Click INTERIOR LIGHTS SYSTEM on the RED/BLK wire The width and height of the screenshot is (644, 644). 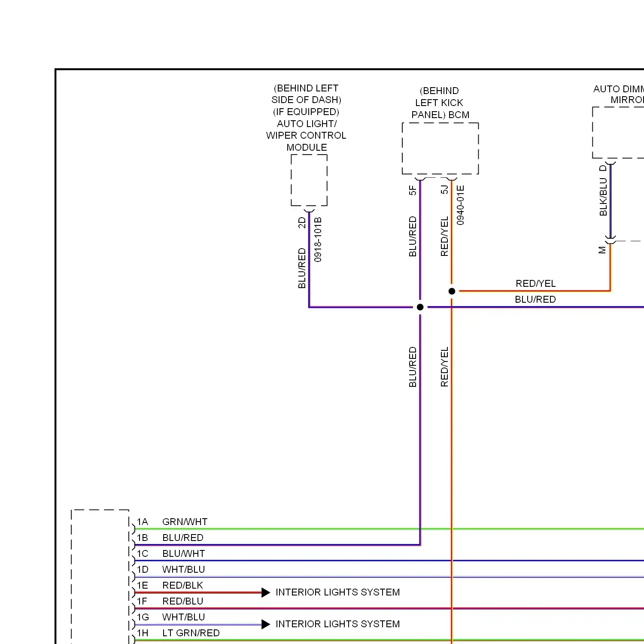click(x=338, y=592)
